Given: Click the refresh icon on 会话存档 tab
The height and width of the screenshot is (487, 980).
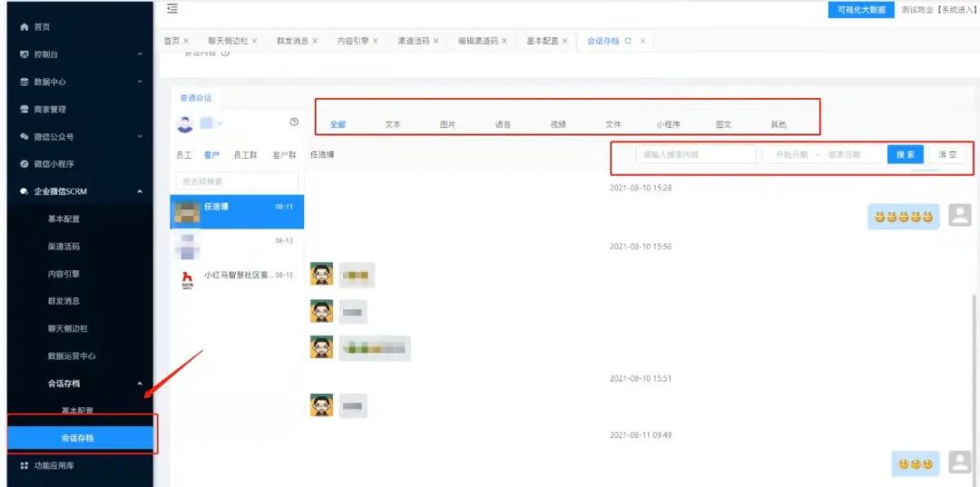Looking at the screenshot, I should click(628, 41).
